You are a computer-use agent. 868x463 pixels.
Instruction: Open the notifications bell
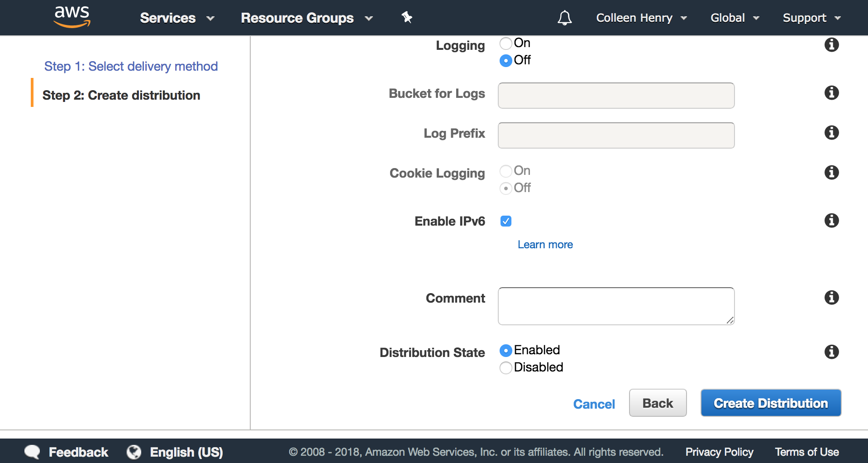tap(564, 18)
